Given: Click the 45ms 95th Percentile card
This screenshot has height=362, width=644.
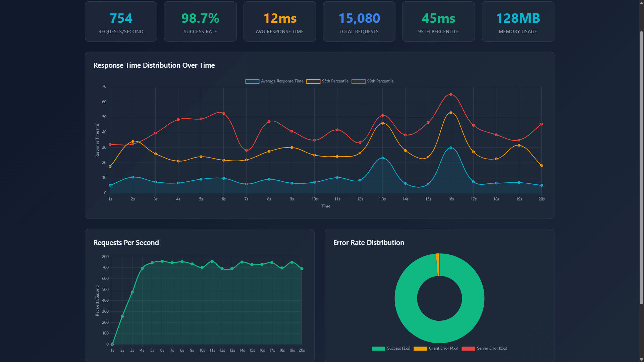Looking at the screenshot, I should 438,21.
